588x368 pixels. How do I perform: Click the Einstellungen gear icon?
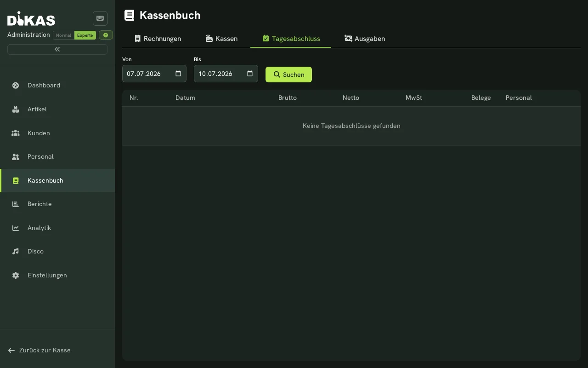[x=16, y=275]
